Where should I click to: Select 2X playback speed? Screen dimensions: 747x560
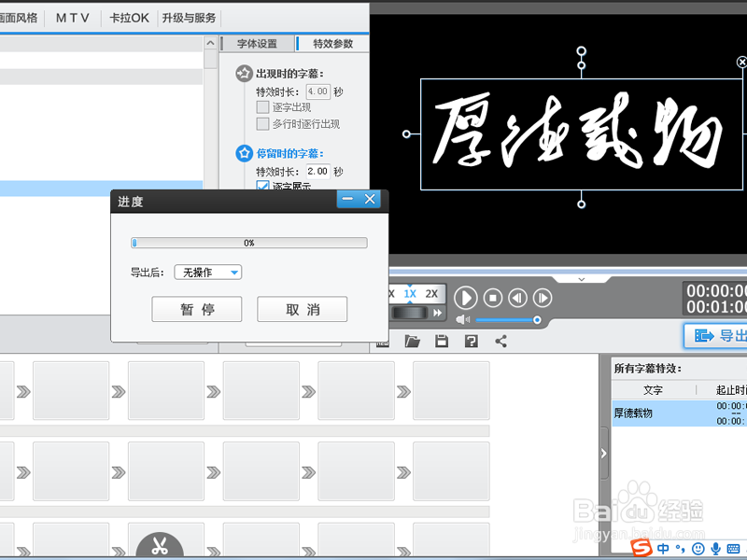point(431,294)
